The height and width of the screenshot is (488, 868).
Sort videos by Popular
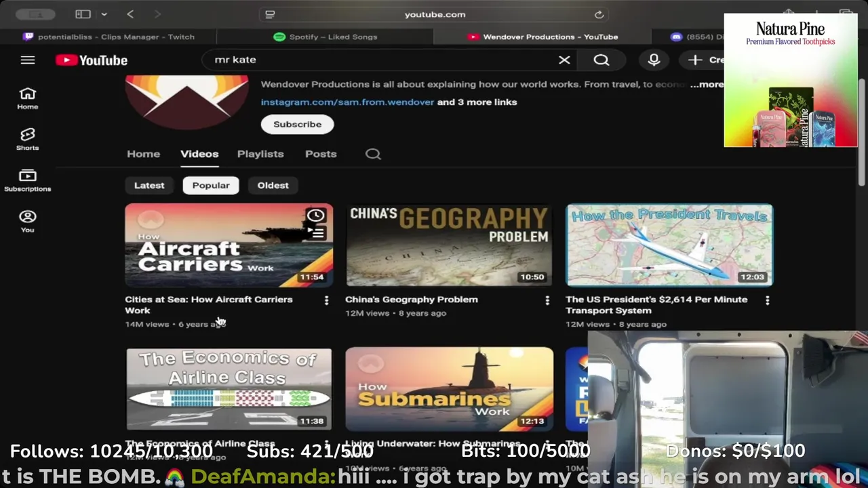point(211,185)
